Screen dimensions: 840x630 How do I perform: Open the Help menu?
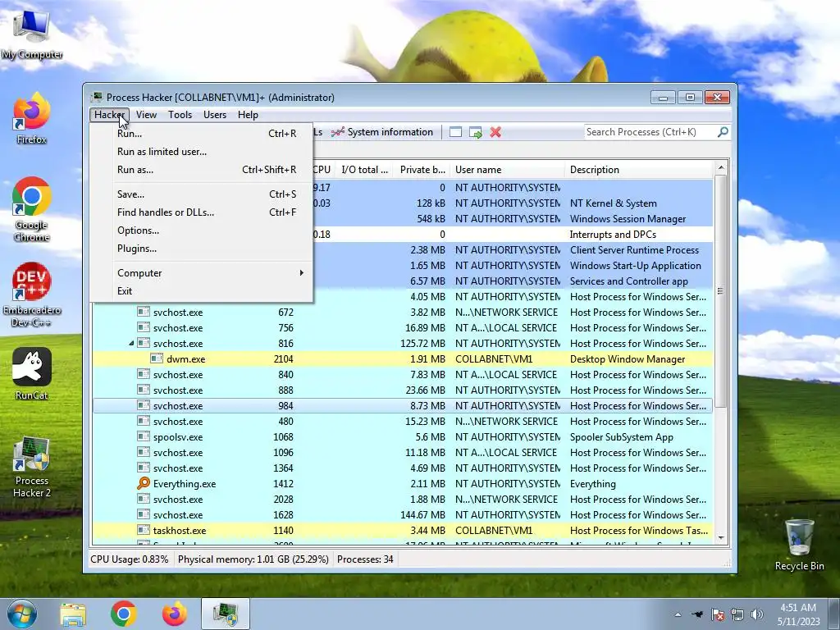coord(248,115)
